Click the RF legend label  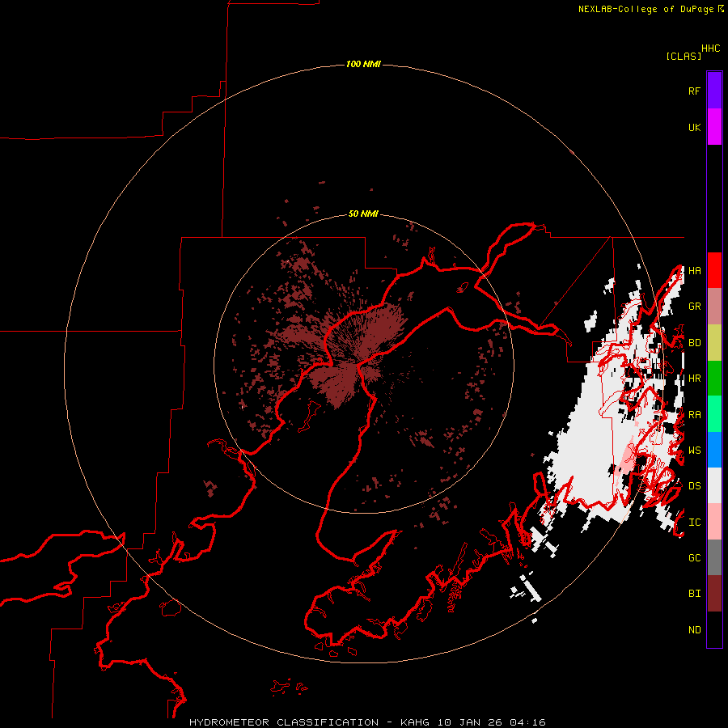point(694,91)
